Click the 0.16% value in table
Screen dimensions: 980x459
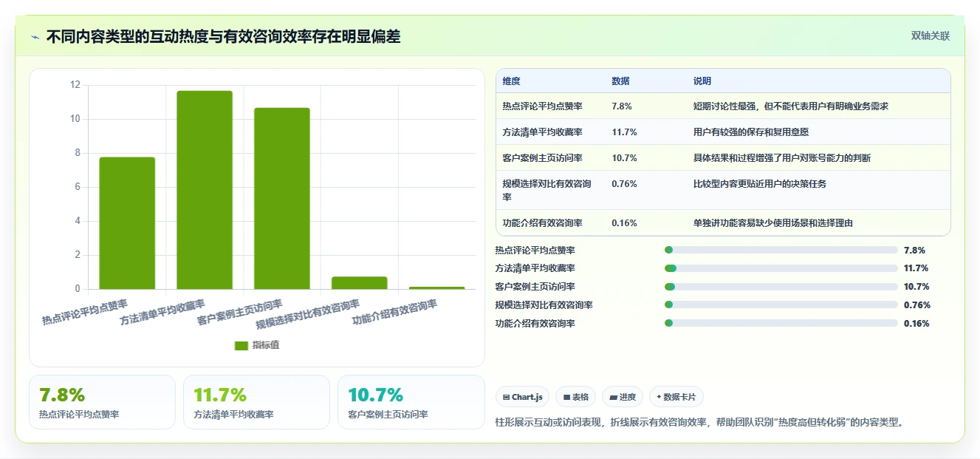[624, 223]
